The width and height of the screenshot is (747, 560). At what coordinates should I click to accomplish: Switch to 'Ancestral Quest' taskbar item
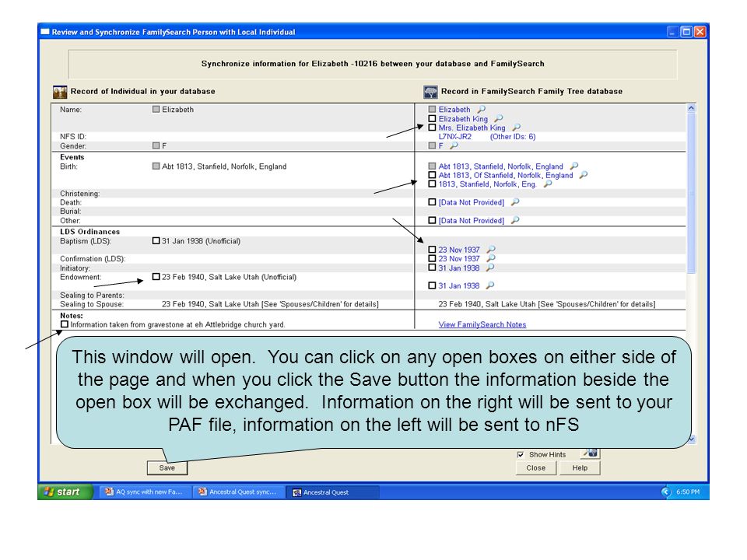point(332,492)
